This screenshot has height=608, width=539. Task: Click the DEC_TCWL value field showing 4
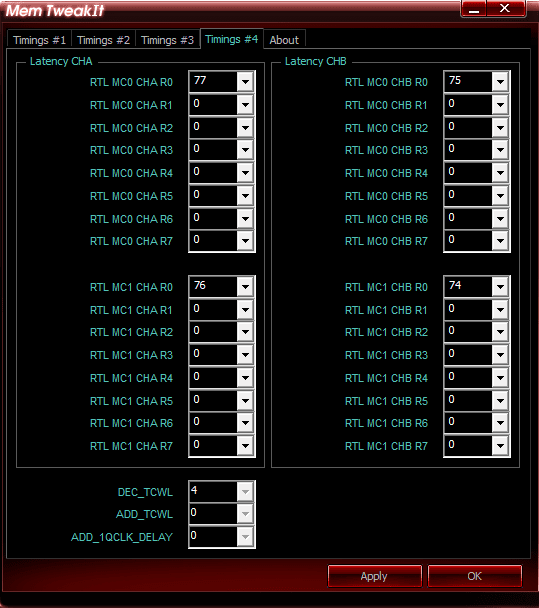[x=213, y=492]
